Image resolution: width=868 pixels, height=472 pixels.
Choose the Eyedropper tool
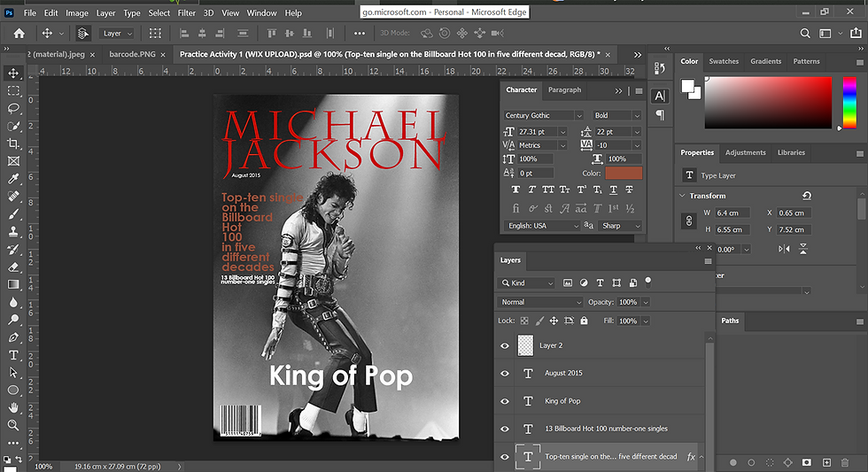[13, 178]
